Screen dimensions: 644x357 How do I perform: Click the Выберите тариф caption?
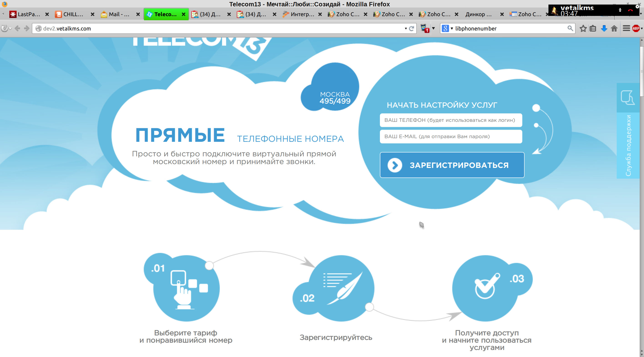click(186, 336)
